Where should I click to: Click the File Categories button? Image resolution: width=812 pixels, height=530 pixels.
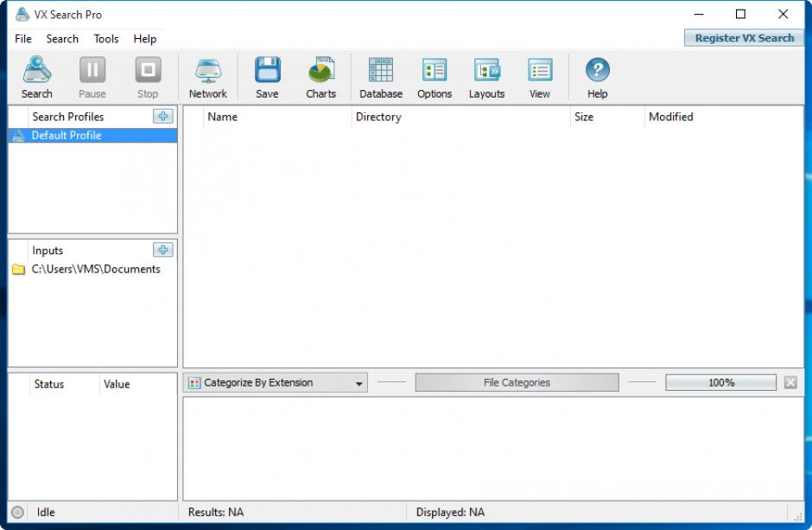pos(517,382)
